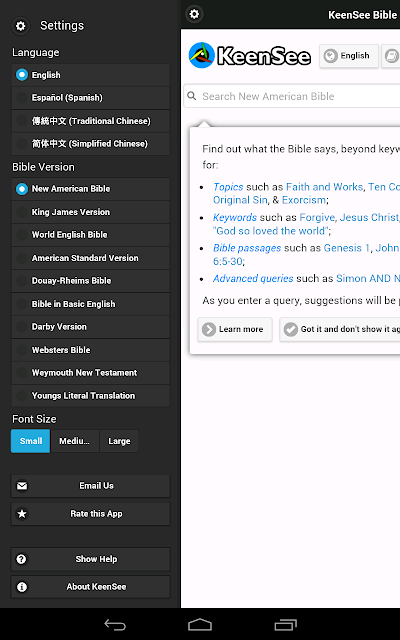This screenshot has height=640, width=400.
Task: Open the Email Us button
Action: [x=90, y=486]
